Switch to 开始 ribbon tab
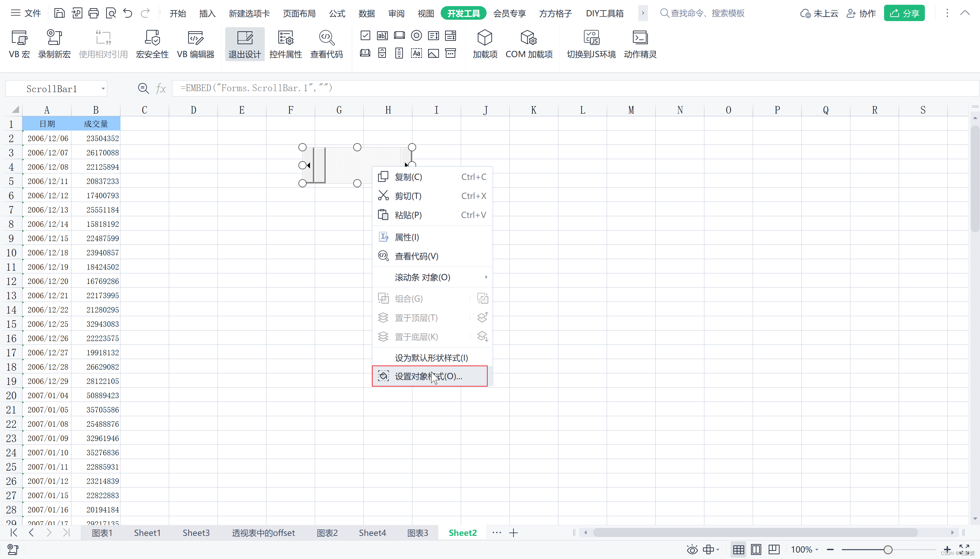 point(178,14)
